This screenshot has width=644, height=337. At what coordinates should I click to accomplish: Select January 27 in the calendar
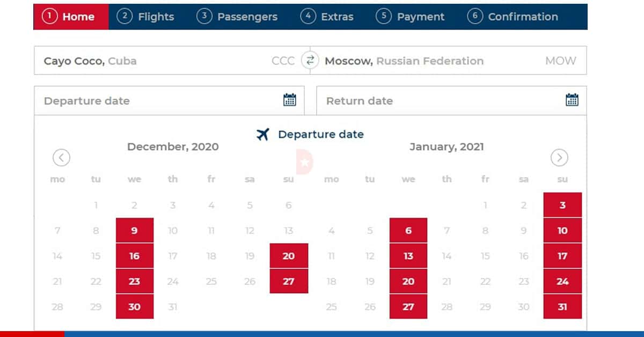[408, 306]
